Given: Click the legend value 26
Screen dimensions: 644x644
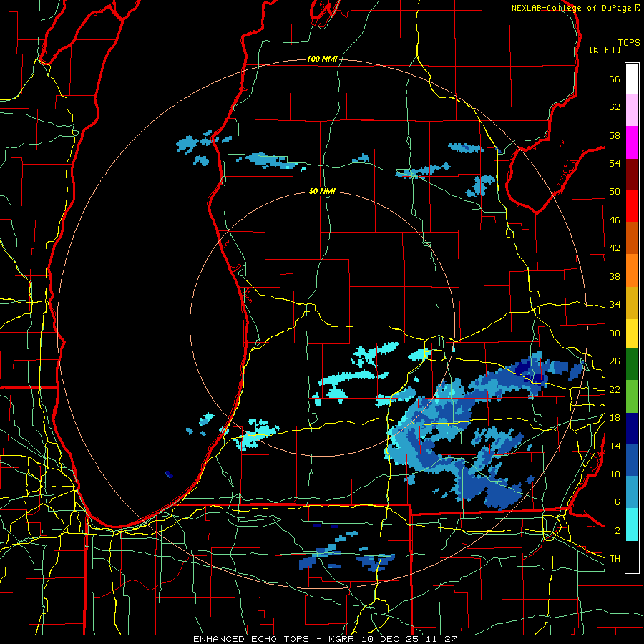Looking at the screenshot, I should 615,361.
